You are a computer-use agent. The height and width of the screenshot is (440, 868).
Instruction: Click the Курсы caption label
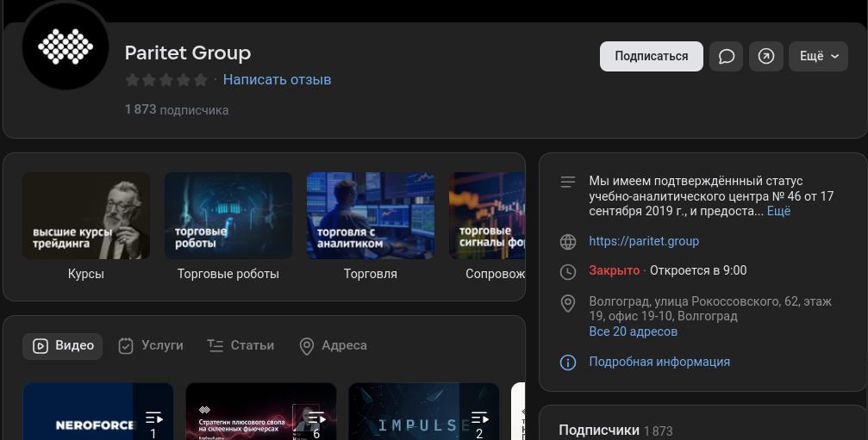[x=86, y=274]
